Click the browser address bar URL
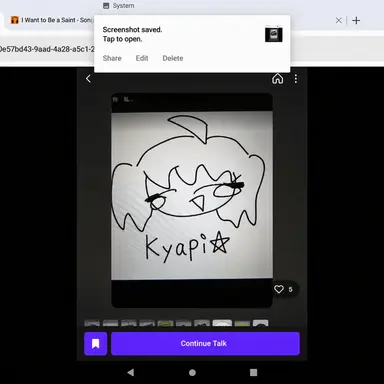 [47, 49]
